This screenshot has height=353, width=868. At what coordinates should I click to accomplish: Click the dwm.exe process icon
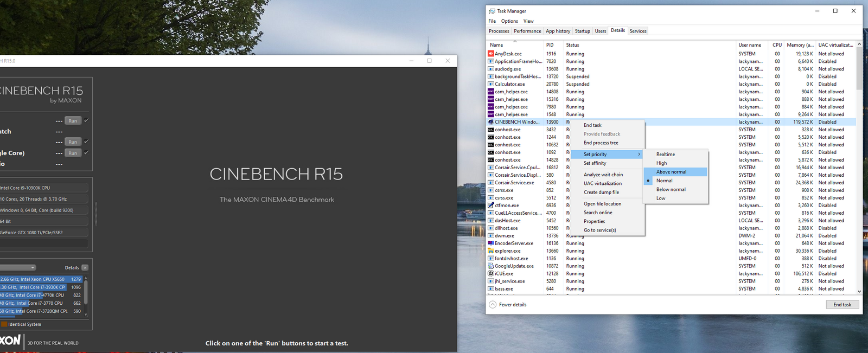[491, 236]
